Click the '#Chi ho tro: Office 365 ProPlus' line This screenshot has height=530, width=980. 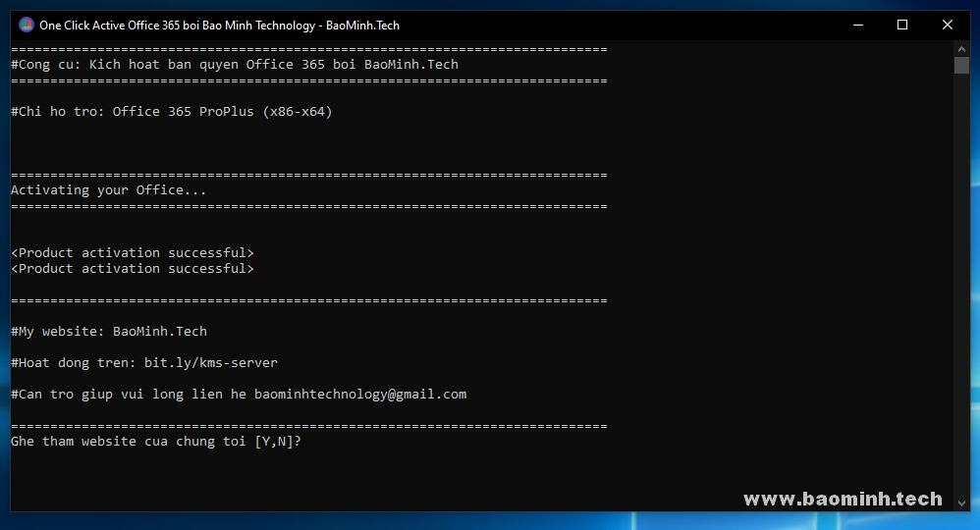click(x=172, y=111)
